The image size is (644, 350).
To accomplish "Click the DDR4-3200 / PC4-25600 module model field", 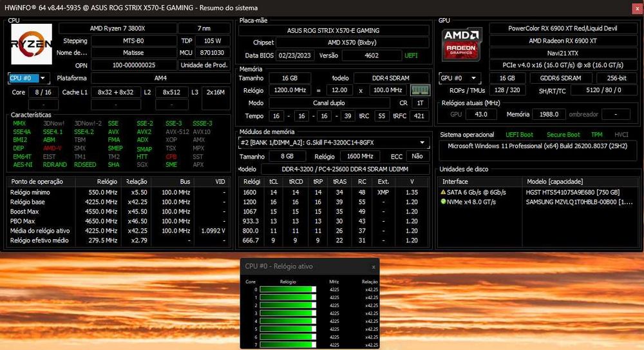I will pyautogui.click(x=345, y=169).
